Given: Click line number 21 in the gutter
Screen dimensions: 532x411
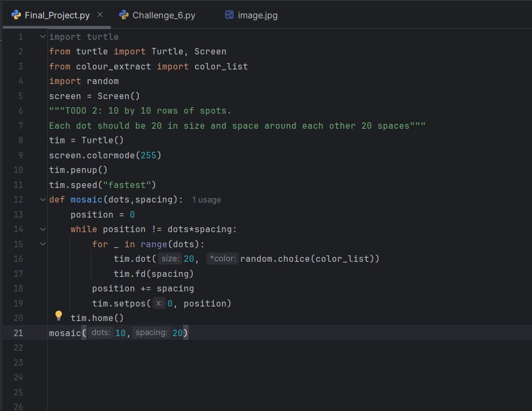Looking at the screenshot, I should (18, 333).
